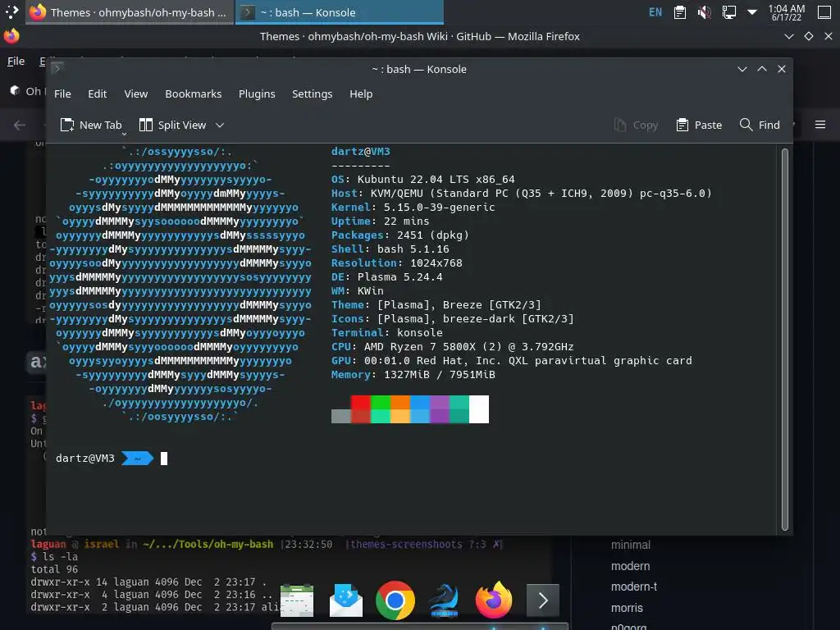Screen dimensions: 840x630
Task: Expand hidden system tray icons arrow
Action: click(x=752, y=11)
